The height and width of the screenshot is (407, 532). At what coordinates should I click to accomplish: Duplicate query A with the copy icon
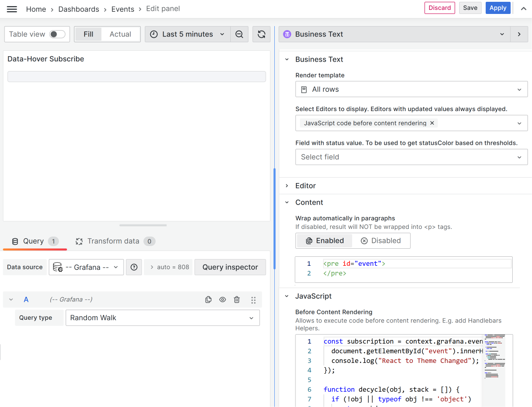(x=208, y=300)
